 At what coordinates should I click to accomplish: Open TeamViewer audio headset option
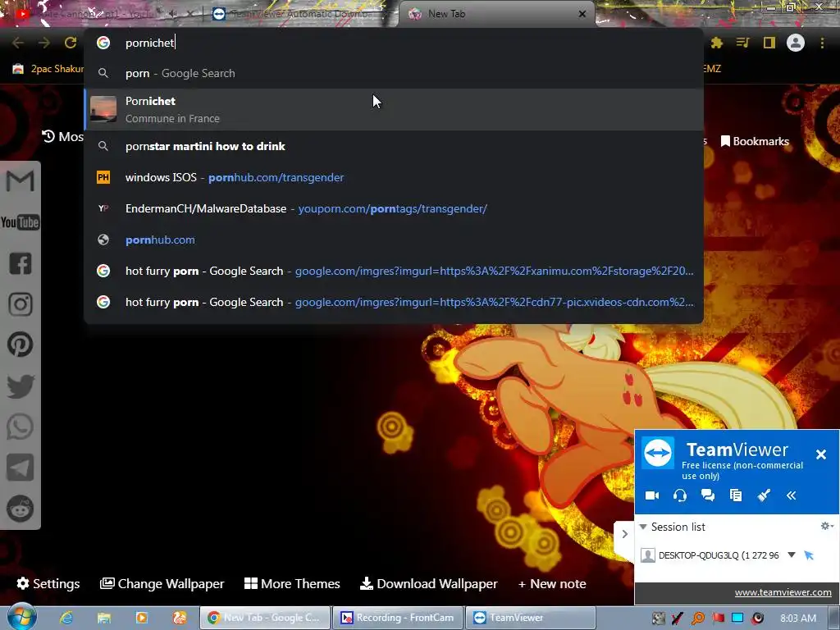[x=680, y=495]
